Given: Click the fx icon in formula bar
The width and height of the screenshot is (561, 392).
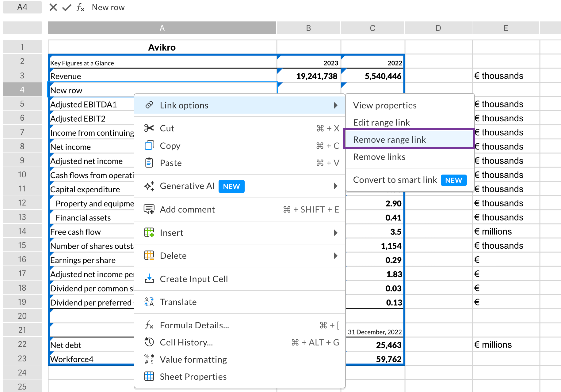Looking at the screenshot, I should pos(80,7).
